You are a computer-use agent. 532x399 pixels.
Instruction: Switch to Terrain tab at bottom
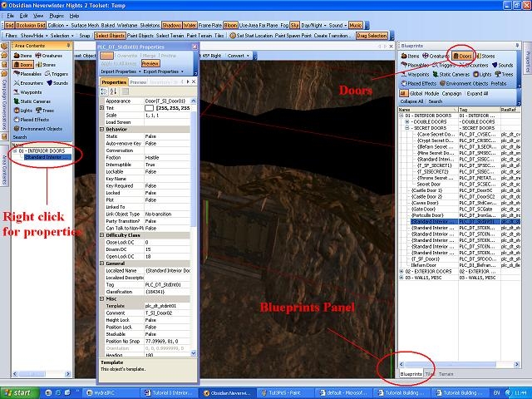click(446, 373)
